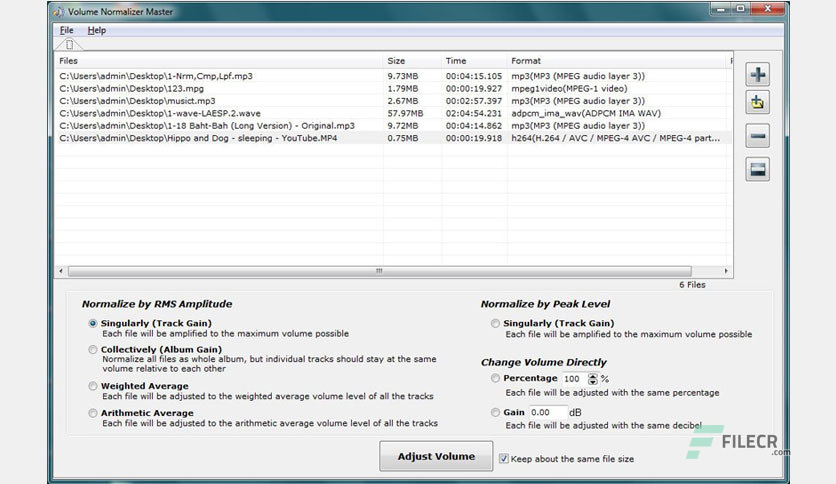The height and width of the screenshot is (484, 836).
Task: Choose the Weighted Average option
Action: point(93,386)
